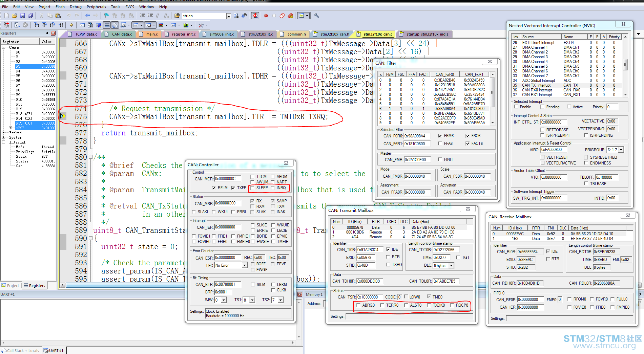Screen dimensions: 644x354
Task: Toggle the Call Stack window icon
Action: [115, 25]
